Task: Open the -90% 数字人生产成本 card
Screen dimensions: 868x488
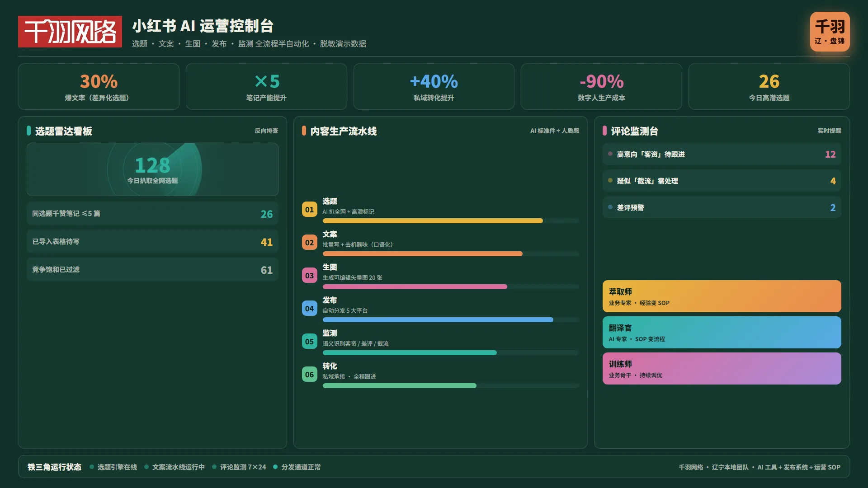Action: (601, 86)
